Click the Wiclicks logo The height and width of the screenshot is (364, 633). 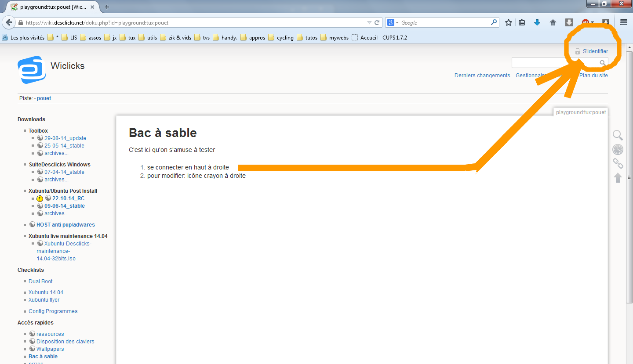31,69
